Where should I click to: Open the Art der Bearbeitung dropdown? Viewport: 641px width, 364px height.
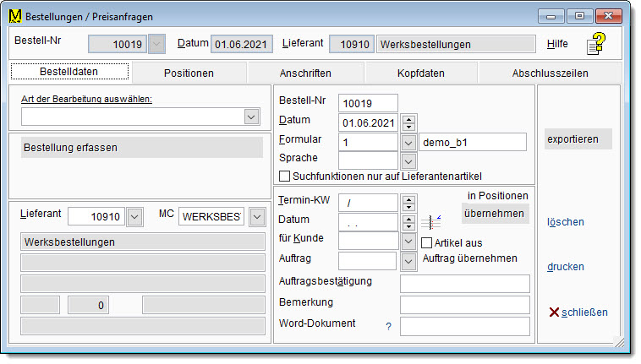[251, 117]
